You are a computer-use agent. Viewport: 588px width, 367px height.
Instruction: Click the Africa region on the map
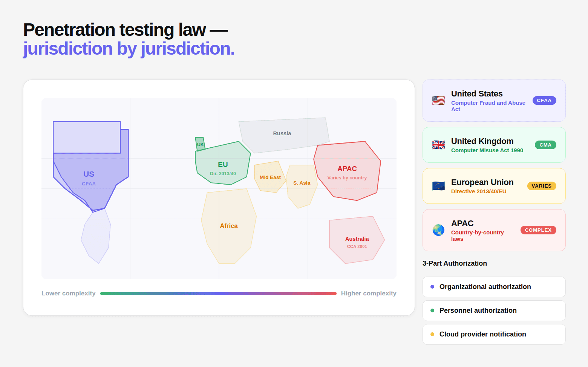tap(229, 226)
